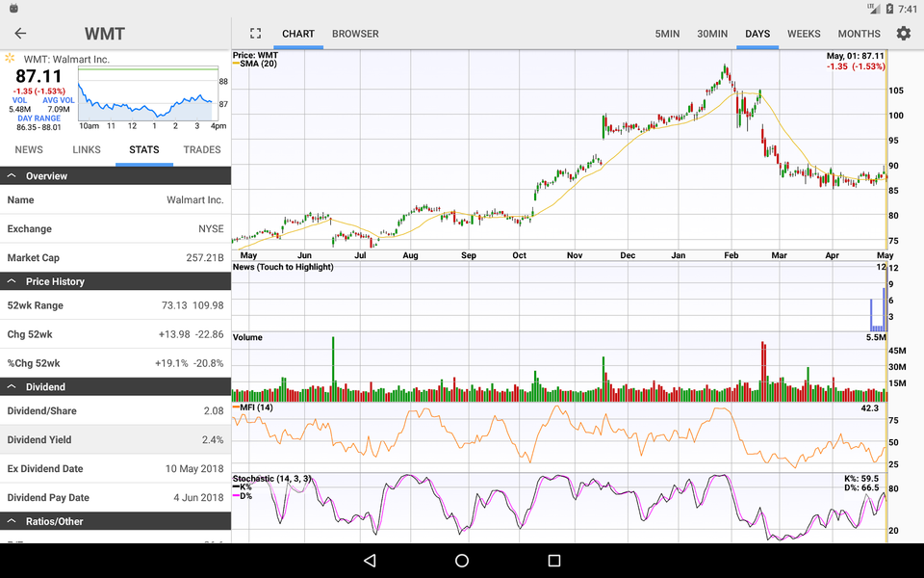Collapse the Overview section
924x578 pixels.
pyautogui.click(x=115, y=175)
